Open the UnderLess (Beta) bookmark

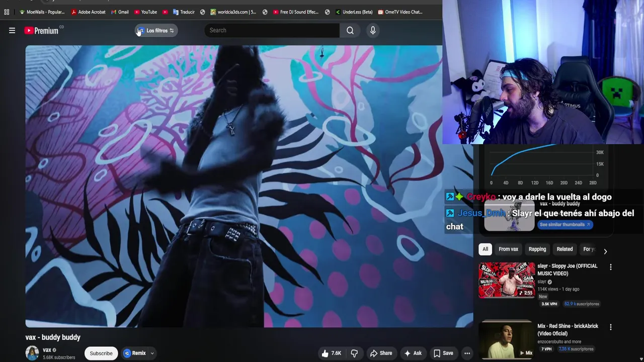tap(354, 12)
